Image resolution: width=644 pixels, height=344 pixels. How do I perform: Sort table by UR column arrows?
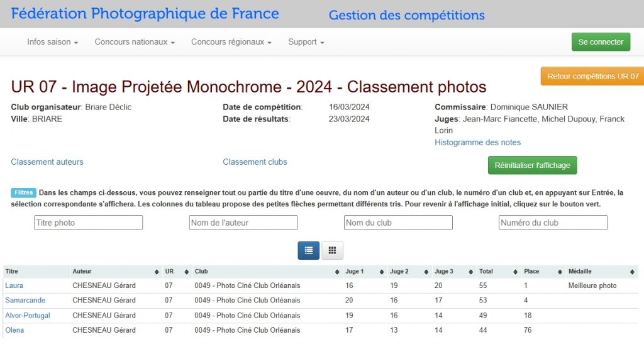[186, 272]
